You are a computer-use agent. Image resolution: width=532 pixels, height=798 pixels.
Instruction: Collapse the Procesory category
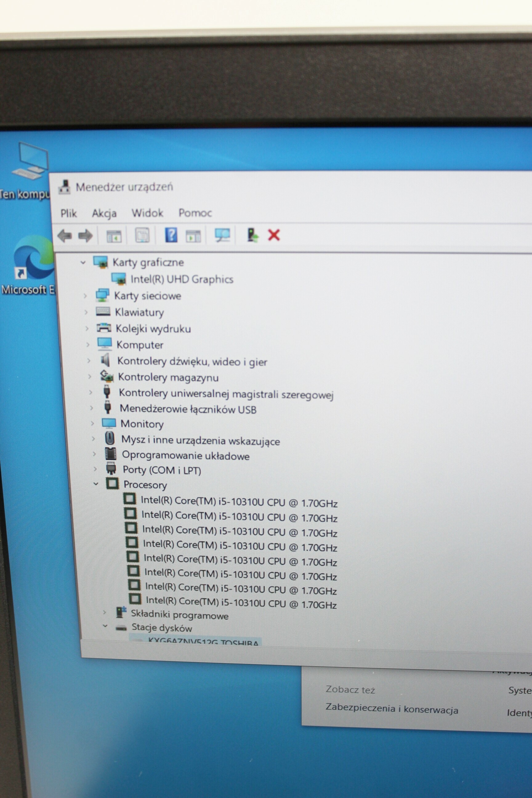coord(96,484)
